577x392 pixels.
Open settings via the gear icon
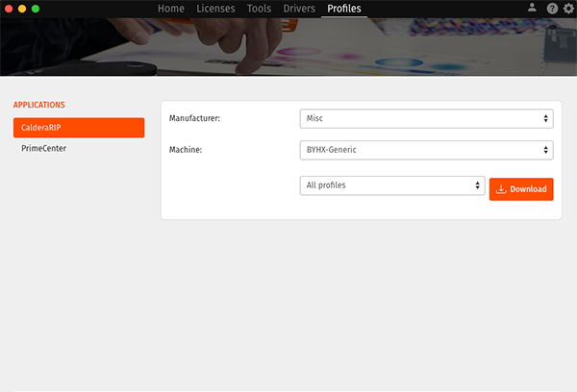pos(567,8)
